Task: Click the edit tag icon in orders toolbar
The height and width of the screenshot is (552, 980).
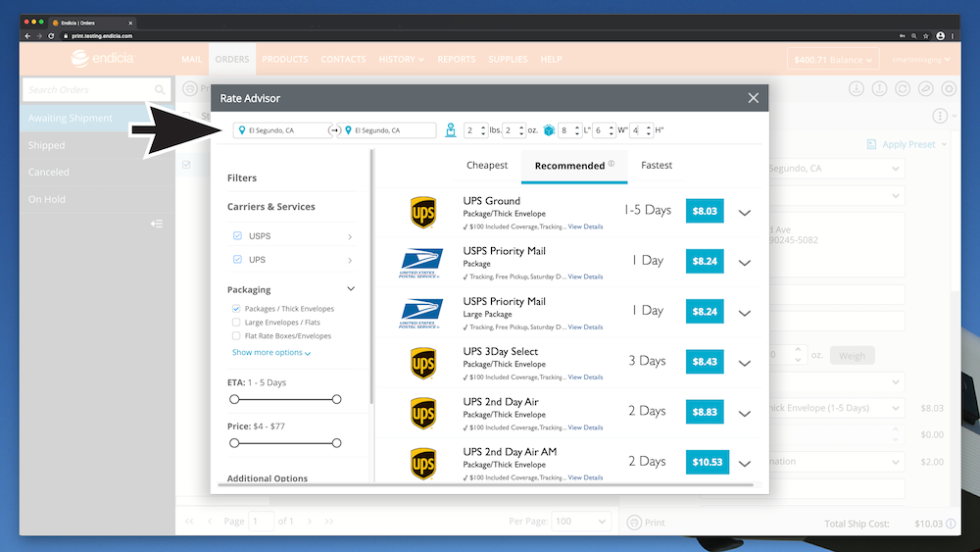Action: (x=926, y=89)
